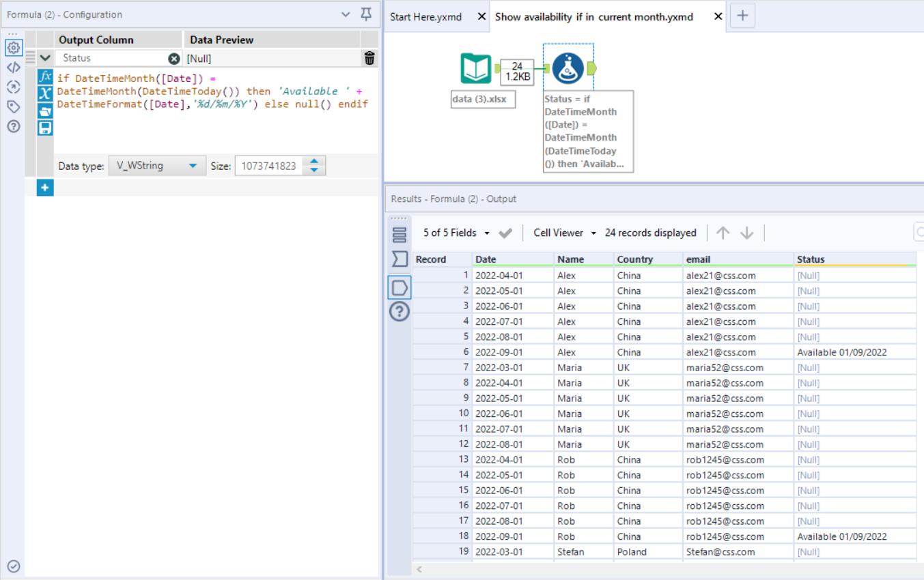This screenshot has width=924, height=580.
Task: Select the Name column header
Action: click(584, 259)
